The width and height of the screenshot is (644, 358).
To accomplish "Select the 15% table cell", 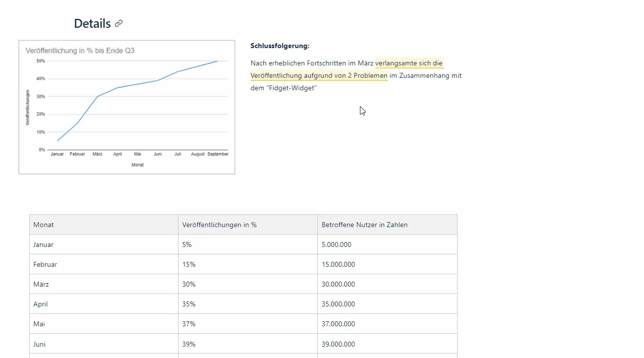I will tap(248, 264).
